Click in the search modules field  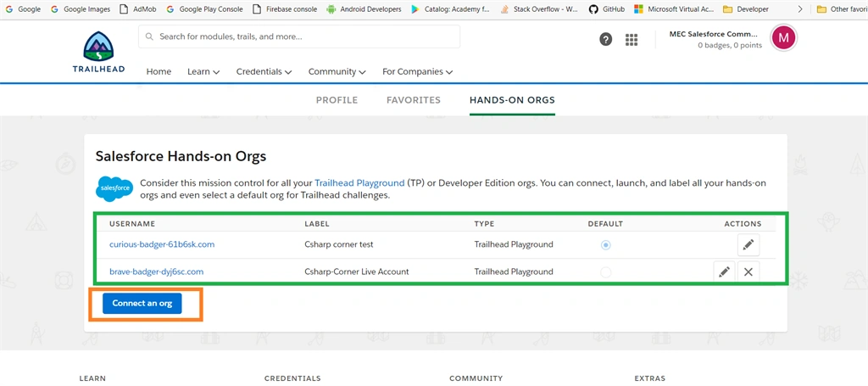tap(299, 36)
